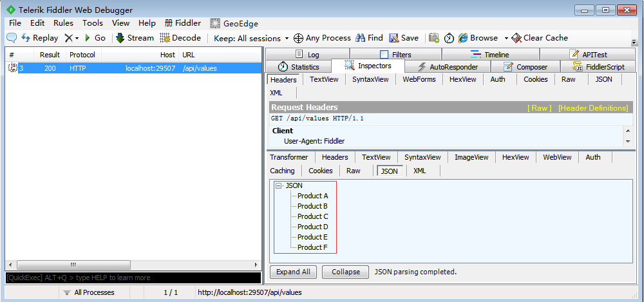Open the Timeline tab
644x302 pixels.
(x=490, y=54)
